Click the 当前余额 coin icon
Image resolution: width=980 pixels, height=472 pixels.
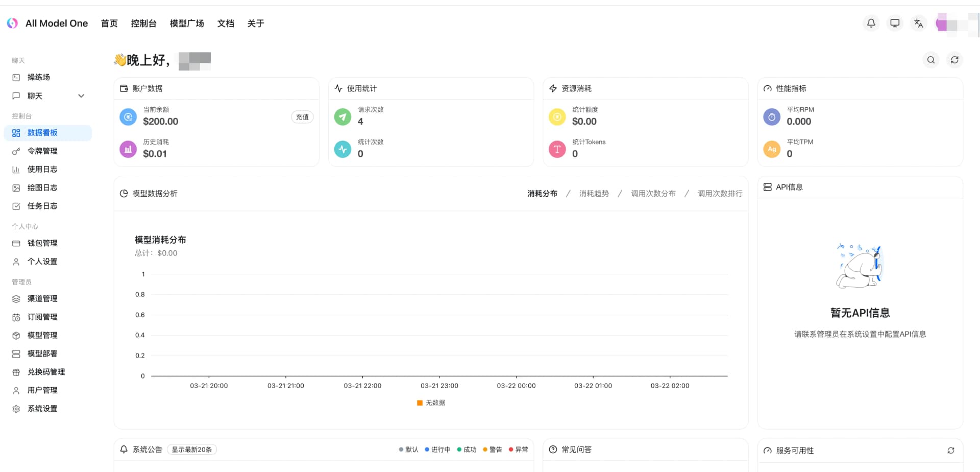(128, 117)
